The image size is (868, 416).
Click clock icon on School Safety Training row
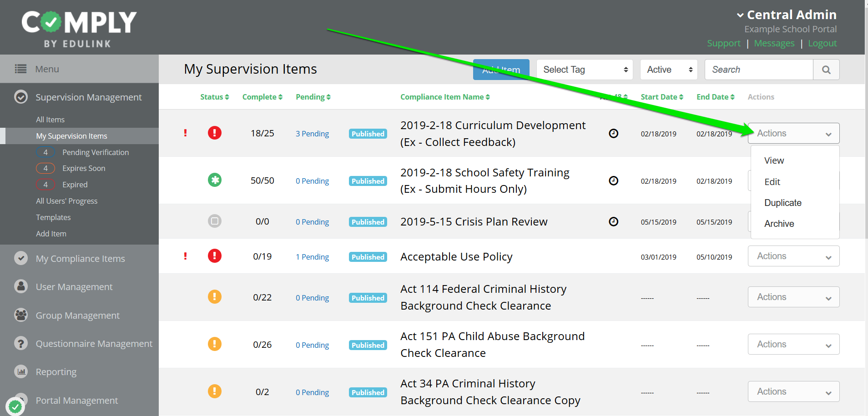click(x=614, y=180)
